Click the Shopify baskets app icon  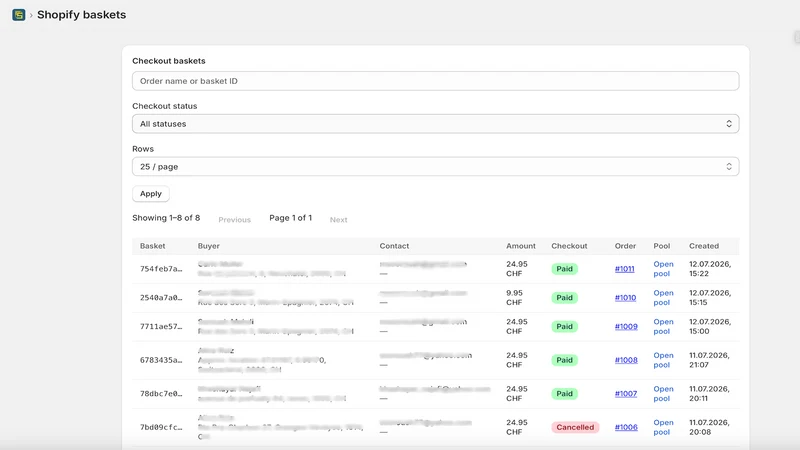click(19, 15)
